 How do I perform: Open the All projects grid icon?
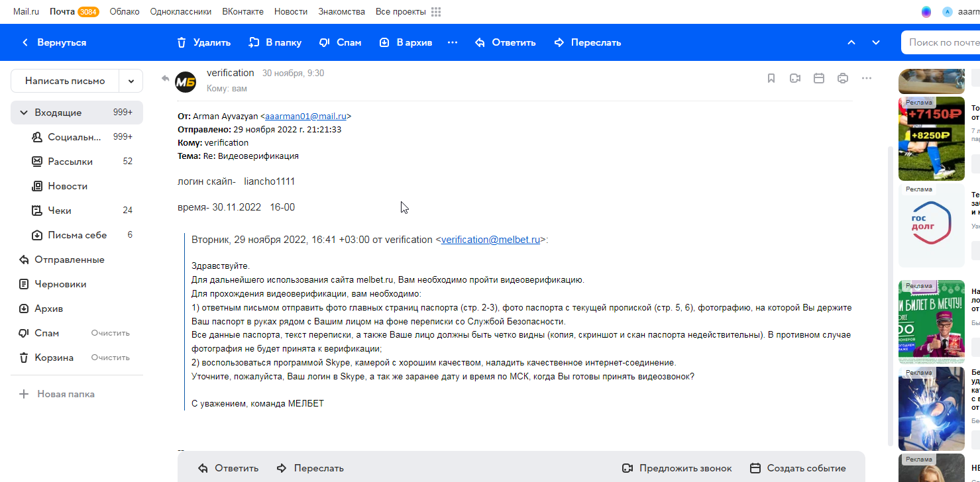click(436, 12)
